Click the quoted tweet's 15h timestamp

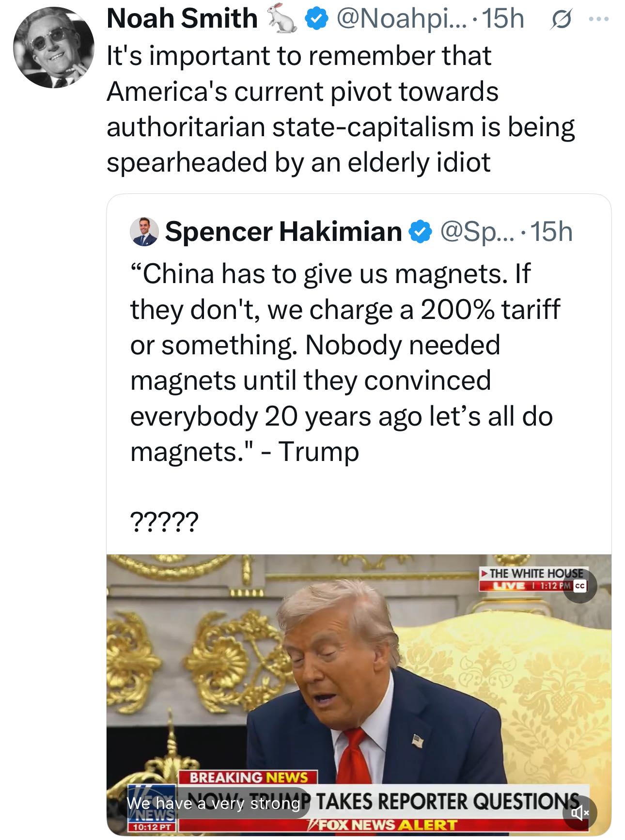[x=552, y=232]
